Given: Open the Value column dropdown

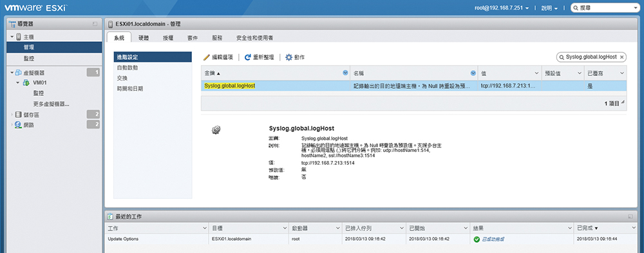Looking at the screenshot, I should click(536, 73).
